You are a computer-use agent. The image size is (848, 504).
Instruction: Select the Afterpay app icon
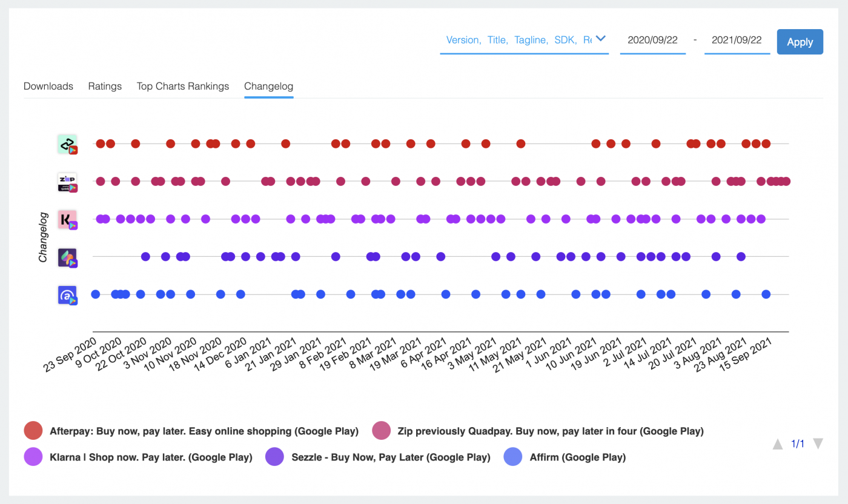pyautogui.click(x=67, y=144)
